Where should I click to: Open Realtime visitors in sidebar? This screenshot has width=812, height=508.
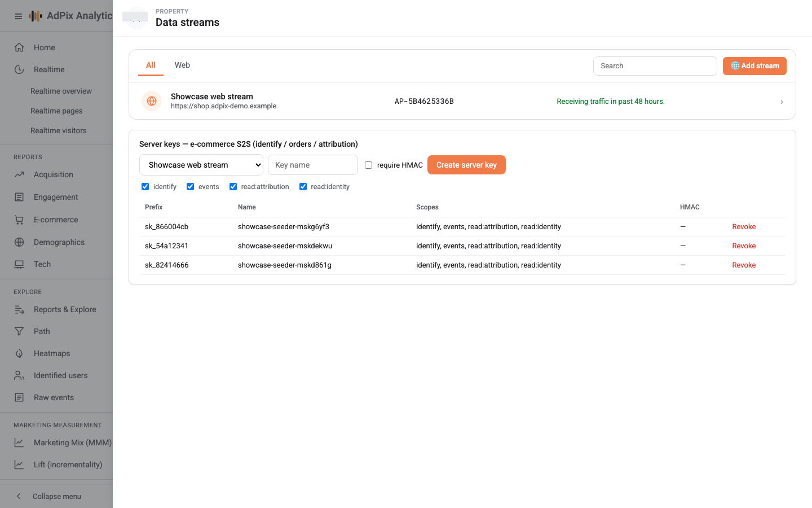pyautogui.click(x=59, y=130)
